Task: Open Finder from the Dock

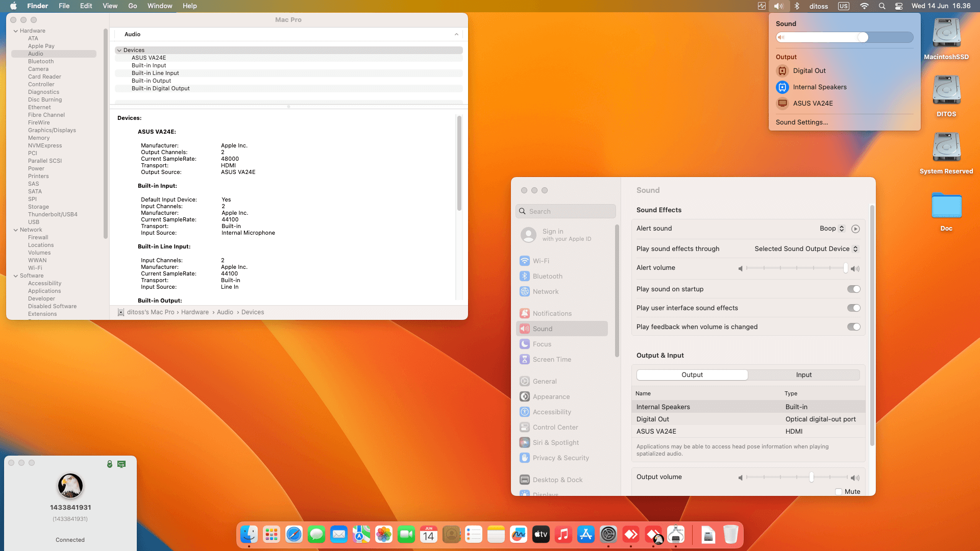Action: pyautogui.click(x=249, y=534)
